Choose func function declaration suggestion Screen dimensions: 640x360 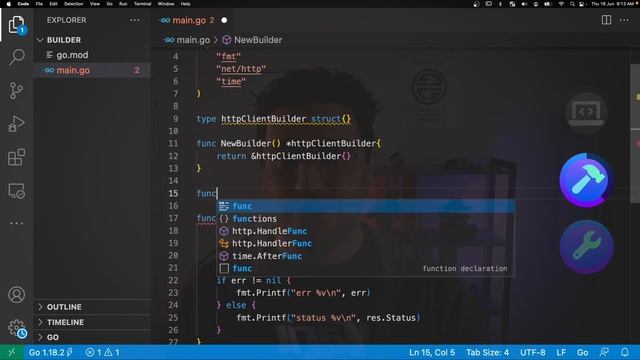pyautogui.click(x=365, y=269)
